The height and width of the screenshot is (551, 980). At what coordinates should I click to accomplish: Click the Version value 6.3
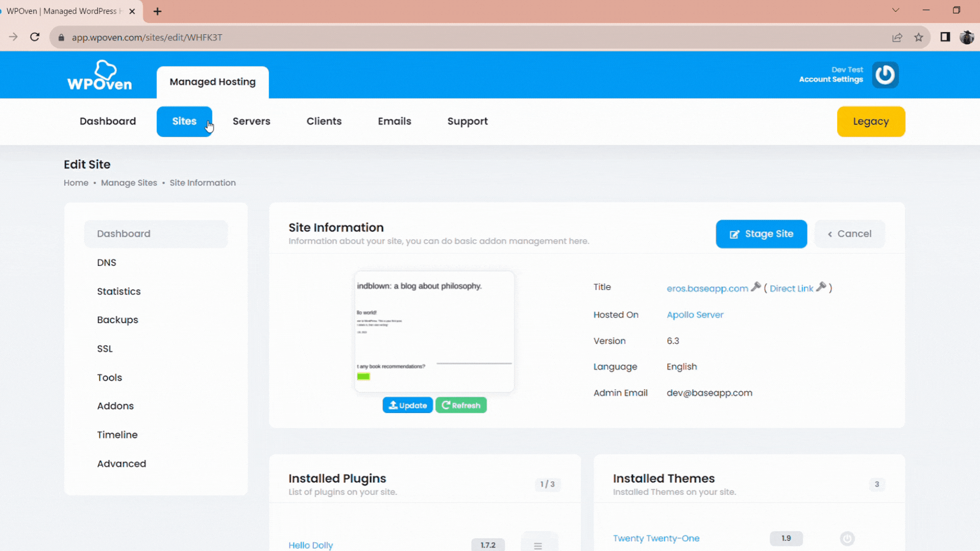coord(673,341)
